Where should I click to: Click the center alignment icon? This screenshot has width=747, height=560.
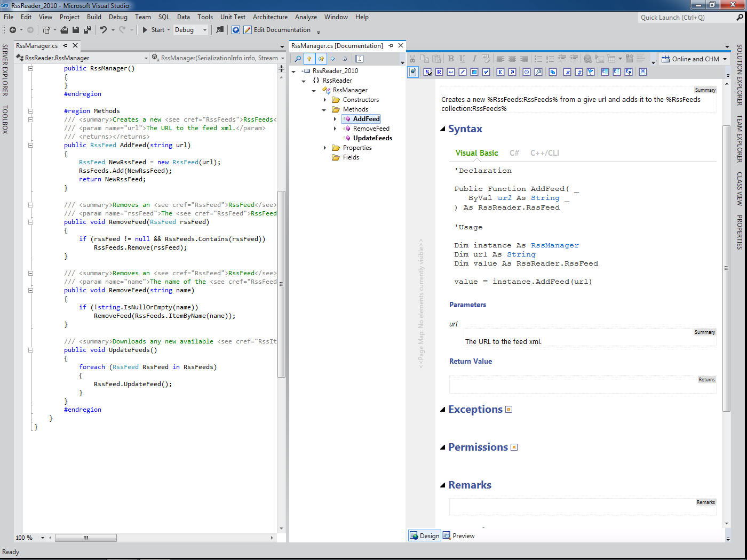pos(512,59)
